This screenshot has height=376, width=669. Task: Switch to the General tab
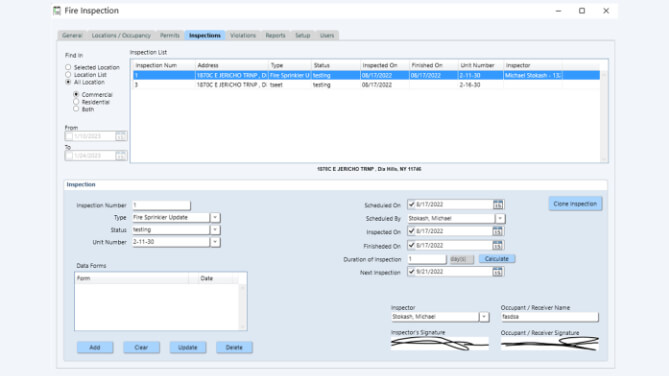(72, 35)
